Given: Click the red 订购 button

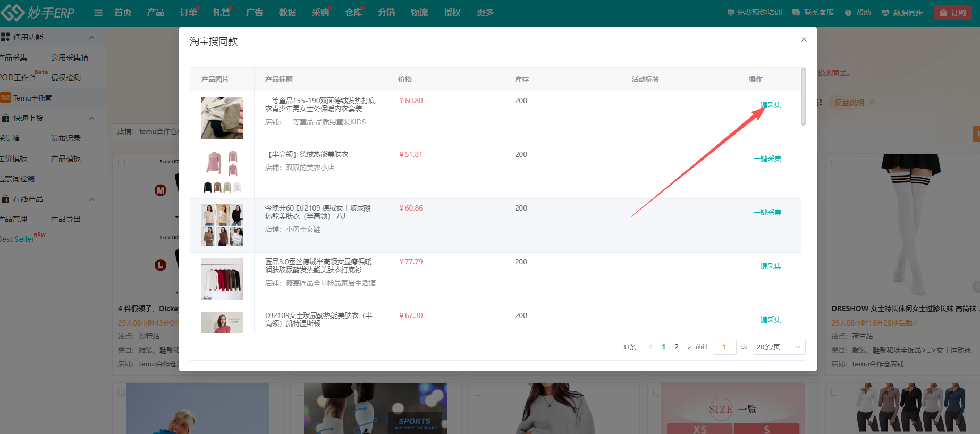Looking at the screenshot, I should click(952, 13).
